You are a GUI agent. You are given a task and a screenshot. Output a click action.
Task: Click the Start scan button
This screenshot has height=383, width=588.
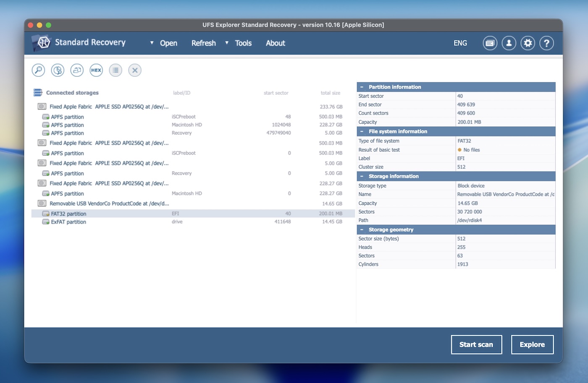point(476,344)
